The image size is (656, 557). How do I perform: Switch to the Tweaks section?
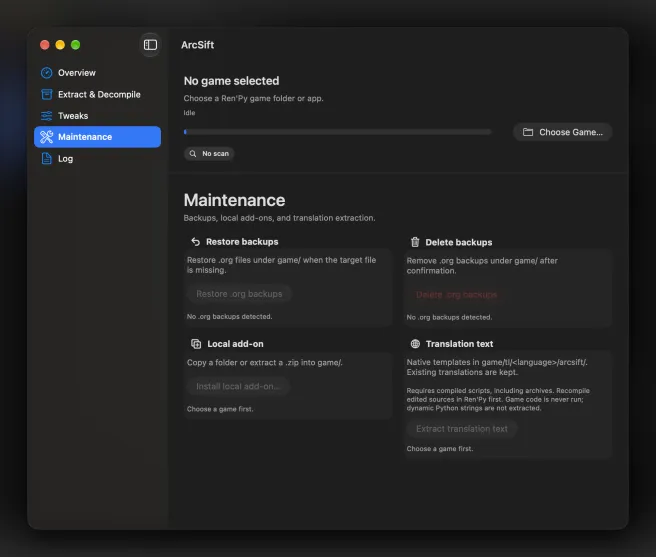97,116
